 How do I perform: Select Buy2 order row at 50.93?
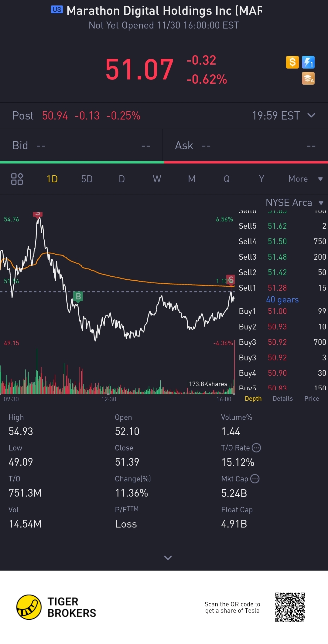tap(282, 327)
